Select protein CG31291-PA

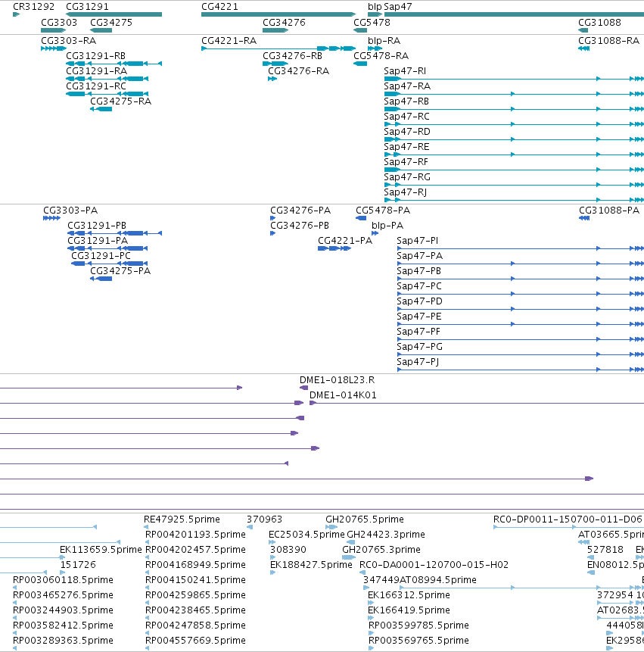pos(98,241)
